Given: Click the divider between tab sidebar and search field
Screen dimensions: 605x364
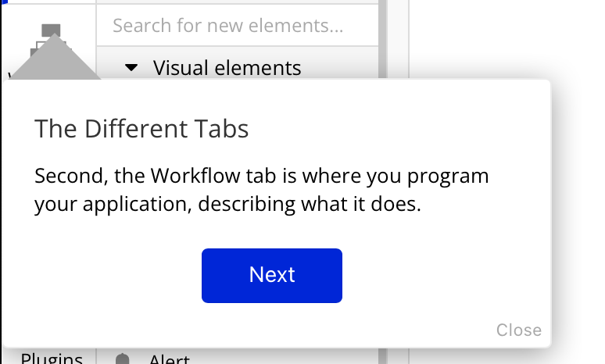Looking at the screenshot, I should pyautogui.click(x=96, y=38).
